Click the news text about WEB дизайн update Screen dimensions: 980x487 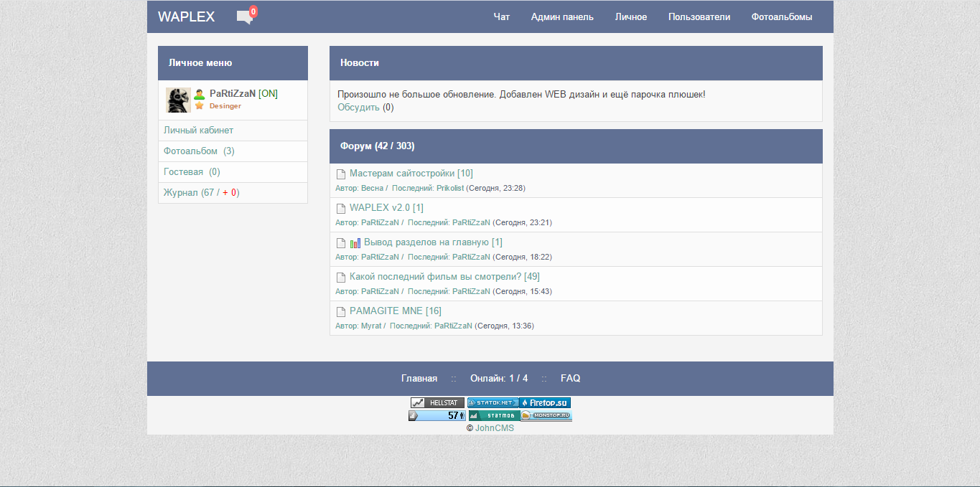click(x=522, y=94)
